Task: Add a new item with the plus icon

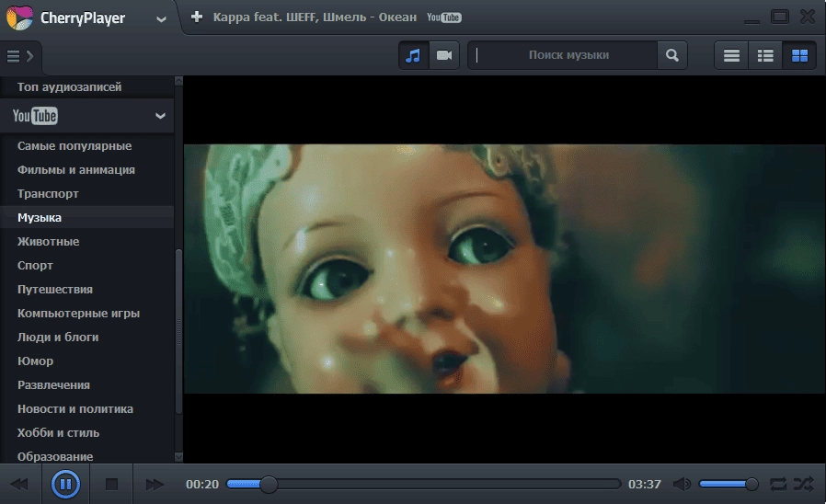Action: click(x=197, y=17)
